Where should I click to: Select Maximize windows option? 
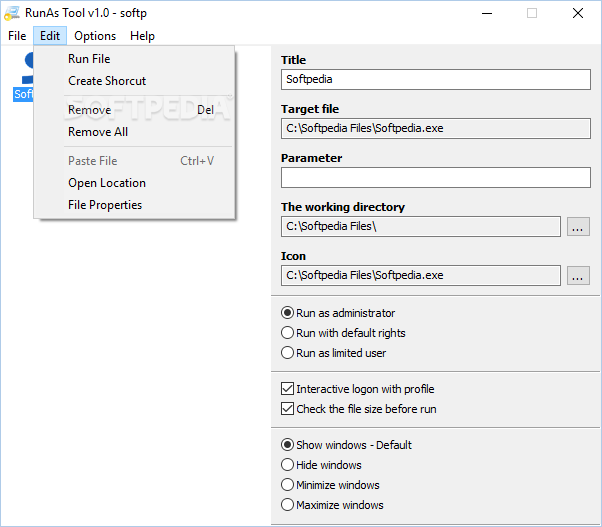(332, 505)
